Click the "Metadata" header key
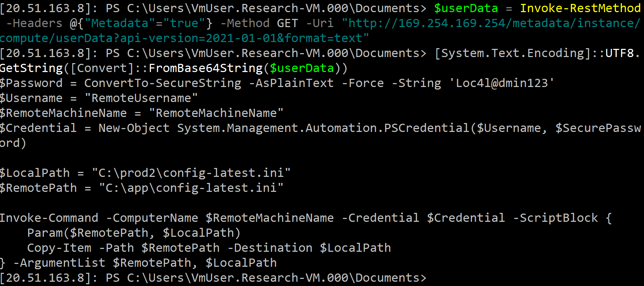Image resolution: width=644 pixels, height=286 pixels. click(120, 23)
